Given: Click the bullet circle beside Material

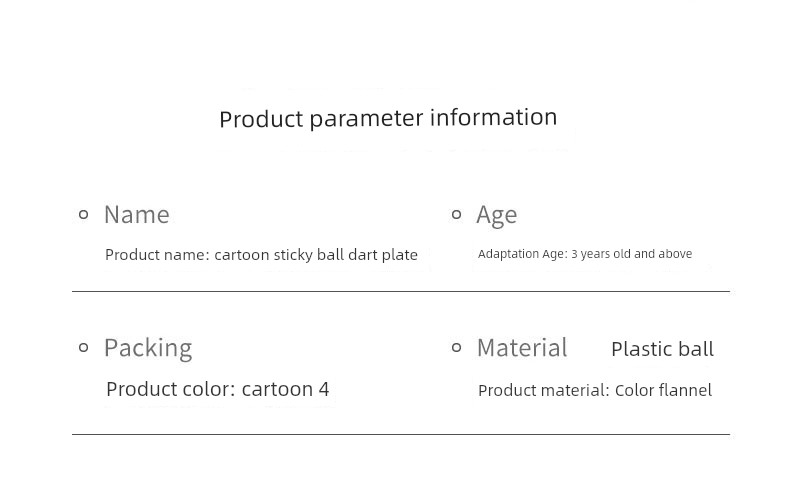Looking at the screenshot, I should click(x=456, y=347).
